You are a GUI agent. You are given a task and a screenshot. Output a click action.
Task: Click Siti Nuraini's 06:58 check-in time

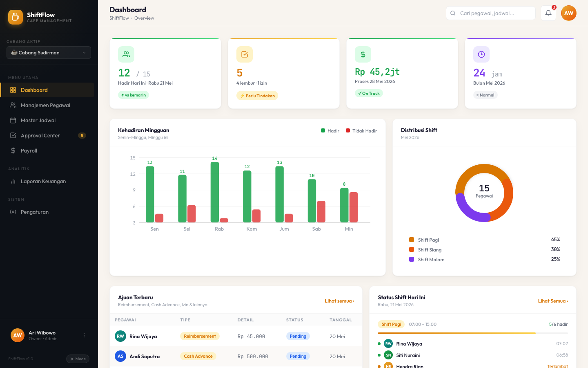562,355
